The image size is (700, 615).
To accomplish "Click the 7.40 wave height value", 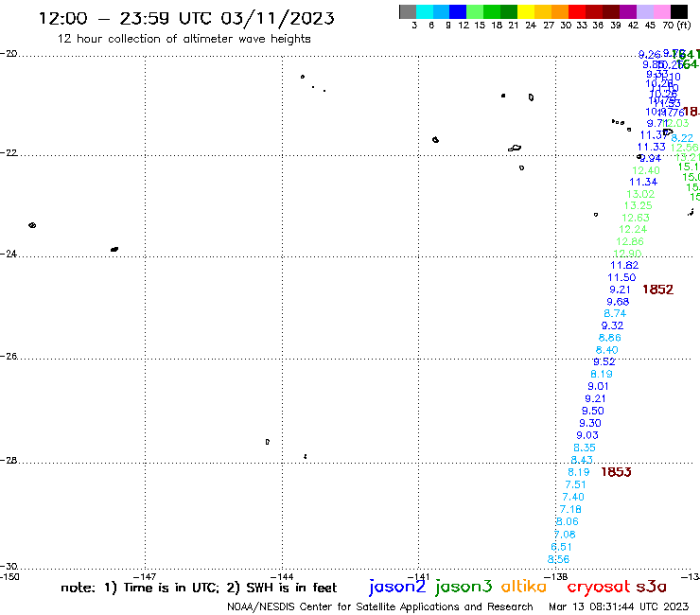I will click(x=573, y=497).
